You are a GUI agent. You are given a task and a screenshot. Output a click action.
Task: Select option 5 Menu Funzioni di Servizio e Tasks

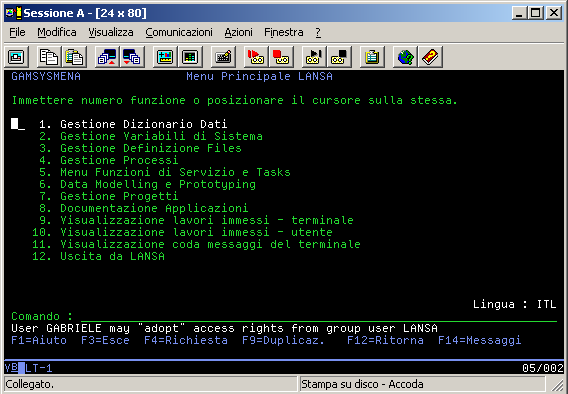[165, 172]
